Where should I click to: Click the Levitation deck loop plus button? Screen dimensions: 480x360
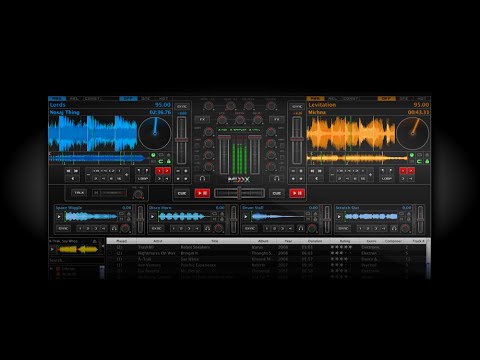(370, 175)
